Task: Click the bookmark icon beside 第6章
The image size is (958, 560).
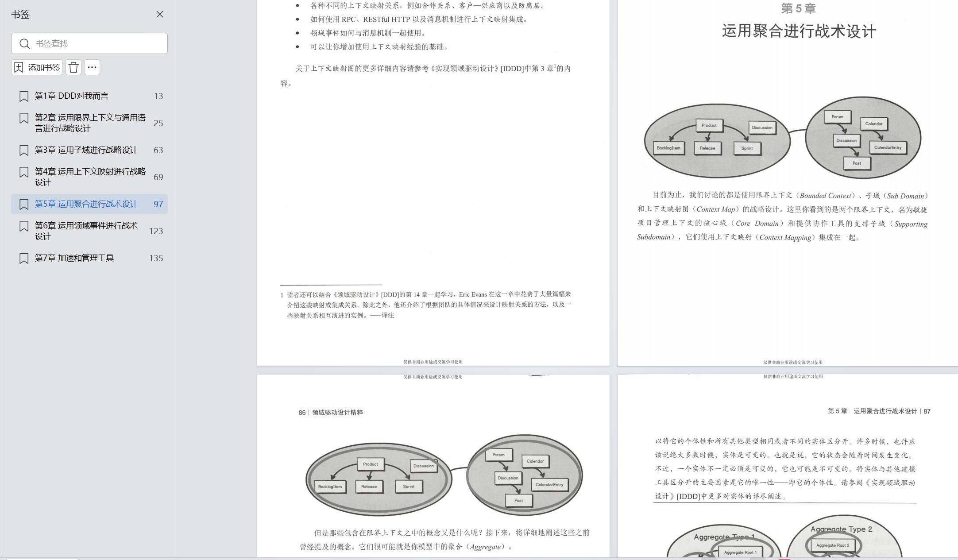Action: pos(24,226)
